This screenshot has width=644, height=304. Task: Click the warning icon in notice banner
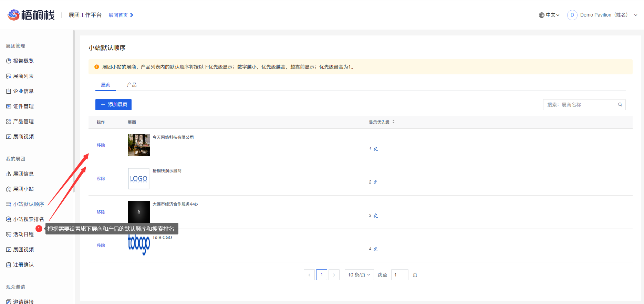click(97, 67)
